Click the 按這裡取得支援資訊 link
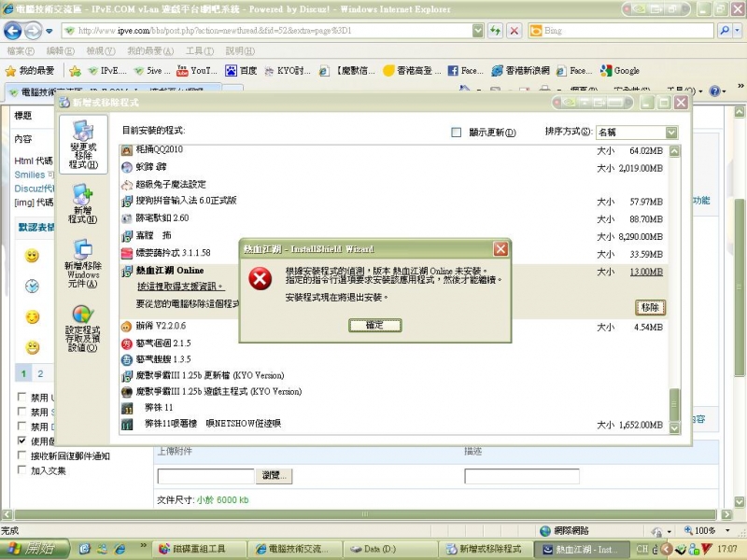 [180, 286]
